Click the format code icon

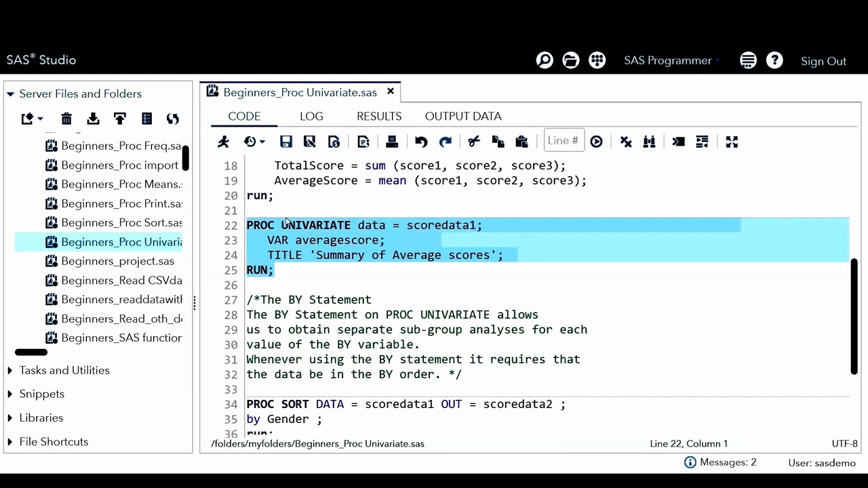678,142
